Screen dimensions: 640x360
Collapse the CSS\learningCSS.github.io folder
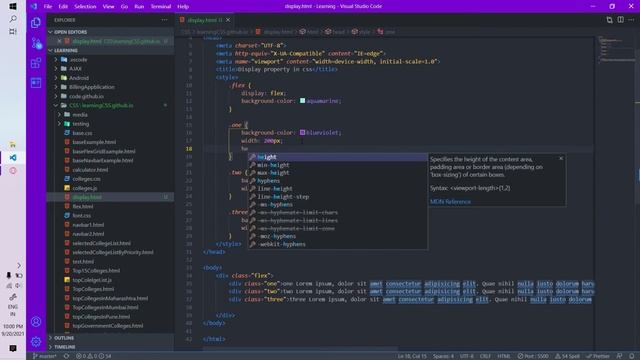click(101, 105)
